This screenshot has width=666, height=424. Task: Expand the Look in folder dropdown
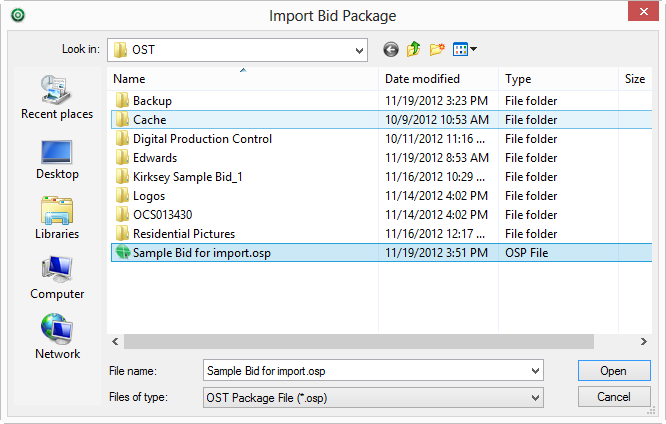coord(359,51)
